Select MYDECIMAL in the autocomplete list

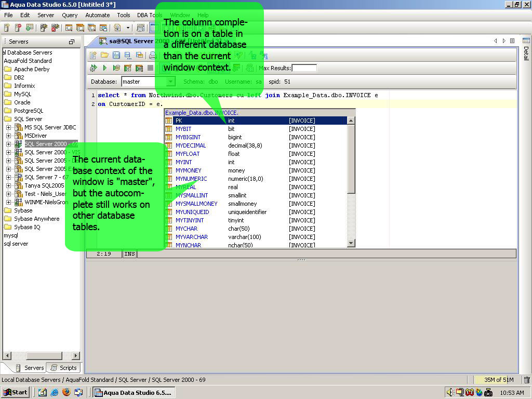pos(256,145)
